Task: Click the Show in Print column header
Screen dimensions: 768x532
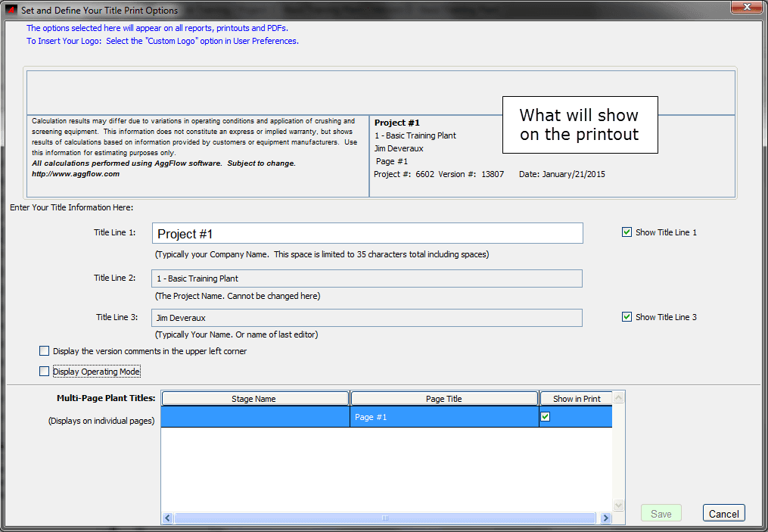Action: click(x=576, y=399)
